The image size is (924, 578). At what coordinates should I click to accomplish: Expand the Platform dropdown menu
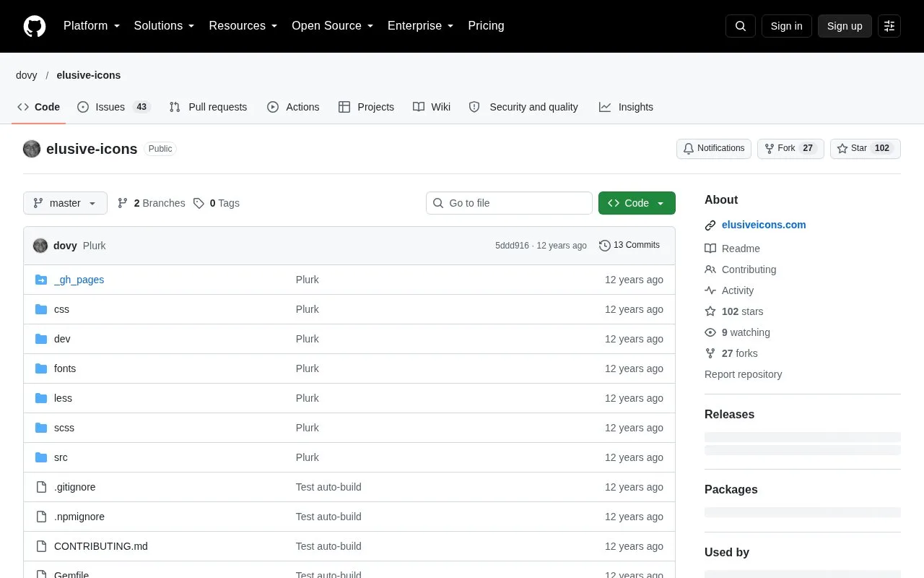pos(92,26)
